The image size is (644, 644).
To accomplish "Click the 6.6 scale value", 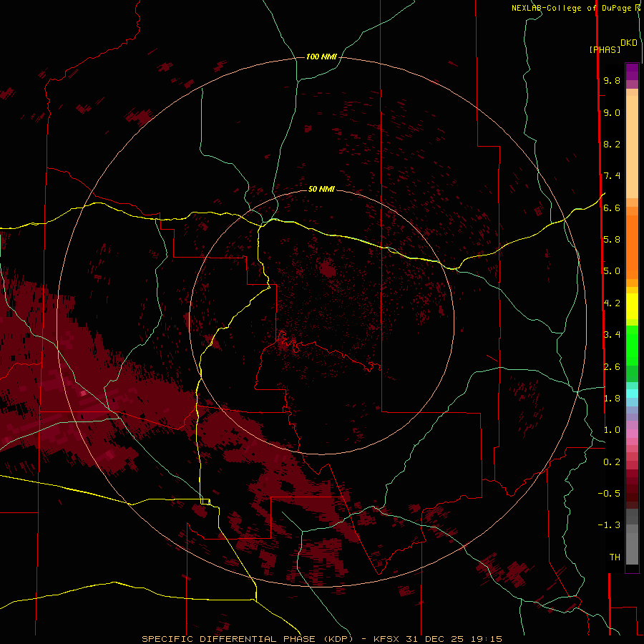I will pos(612,208).
